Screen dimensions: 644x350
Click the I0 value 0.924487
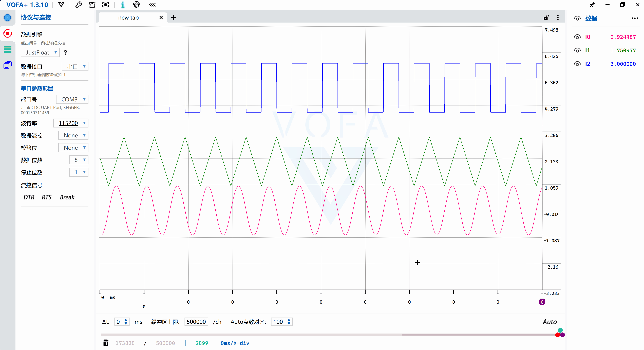pyautogui.click(x=623, y=37)
